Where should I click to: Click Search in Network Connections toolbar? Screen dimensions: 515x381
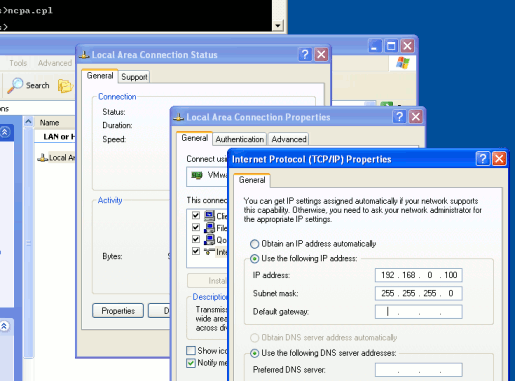(x=29, y=86)
